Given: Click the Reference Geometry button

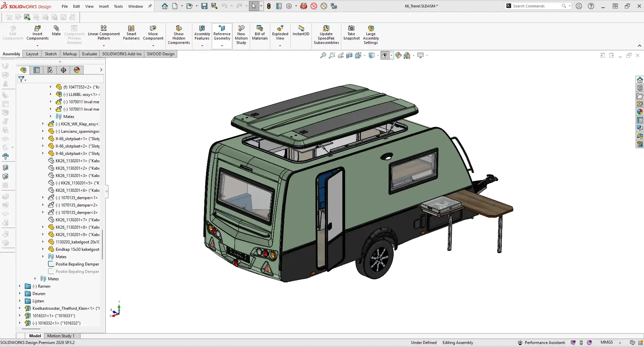Looking at the screenshot, I should pos(222,33).
